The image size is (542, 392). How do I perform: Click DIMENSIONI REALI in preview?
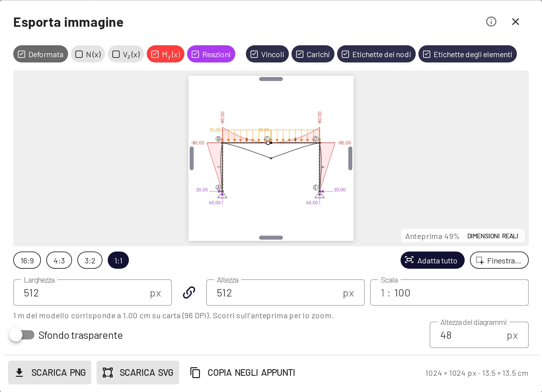point(493,236)
